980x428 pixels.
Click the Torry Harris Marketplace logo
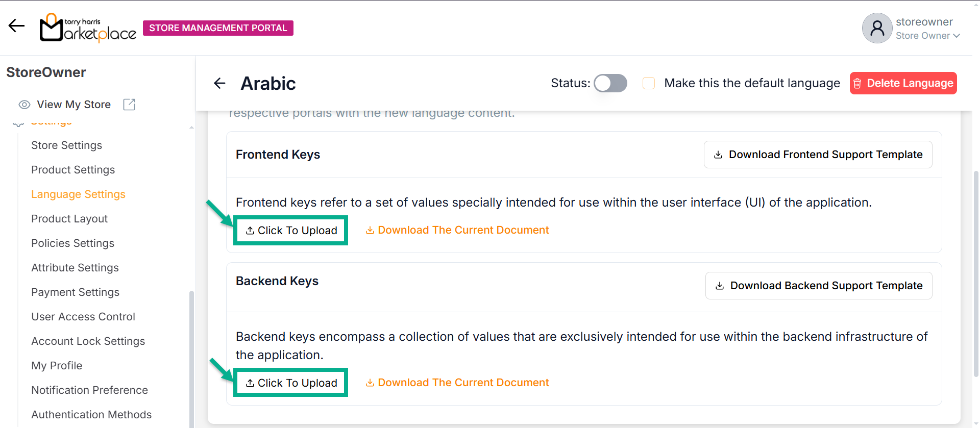88,28
